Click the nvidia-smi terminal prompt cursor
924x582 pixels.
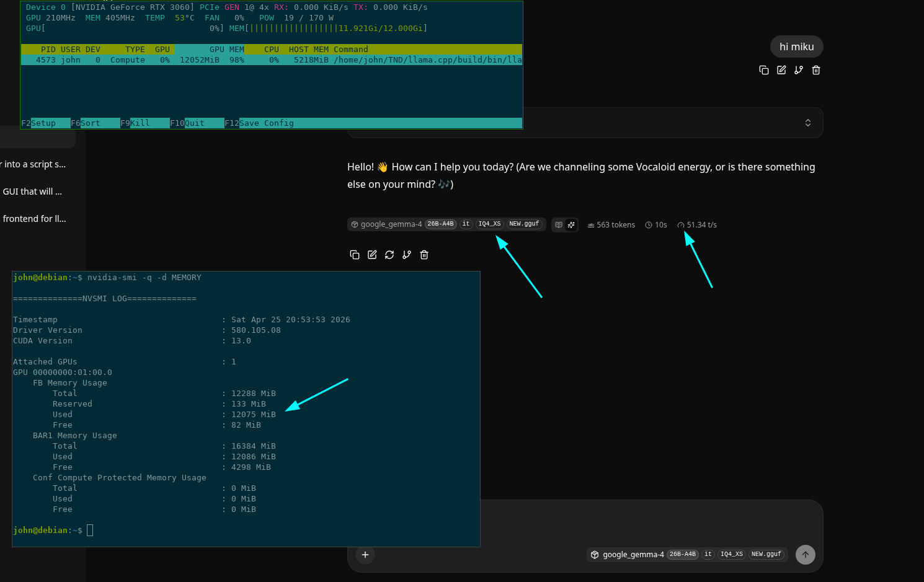tap(90, 530)
